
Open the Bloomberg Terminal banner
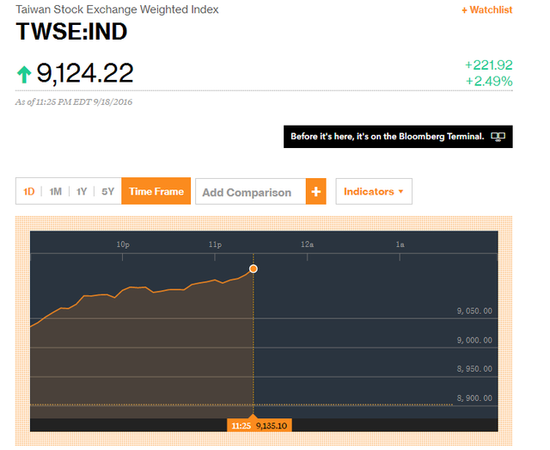[x=398, y=136]
